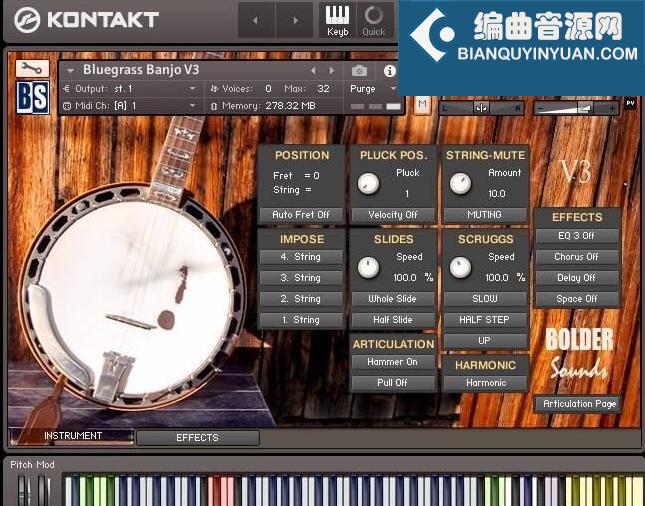Click the Voices note icon

[214, 88]
